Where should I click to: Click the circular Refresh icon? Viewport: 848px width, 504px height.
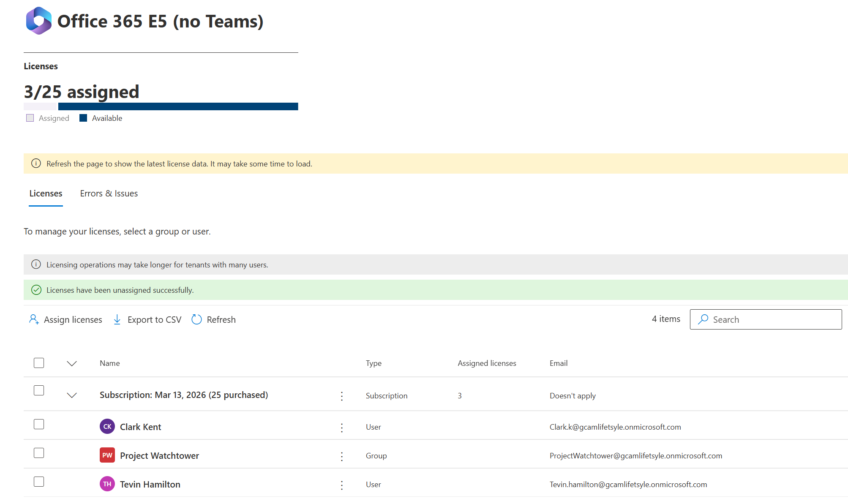point(196,319)
